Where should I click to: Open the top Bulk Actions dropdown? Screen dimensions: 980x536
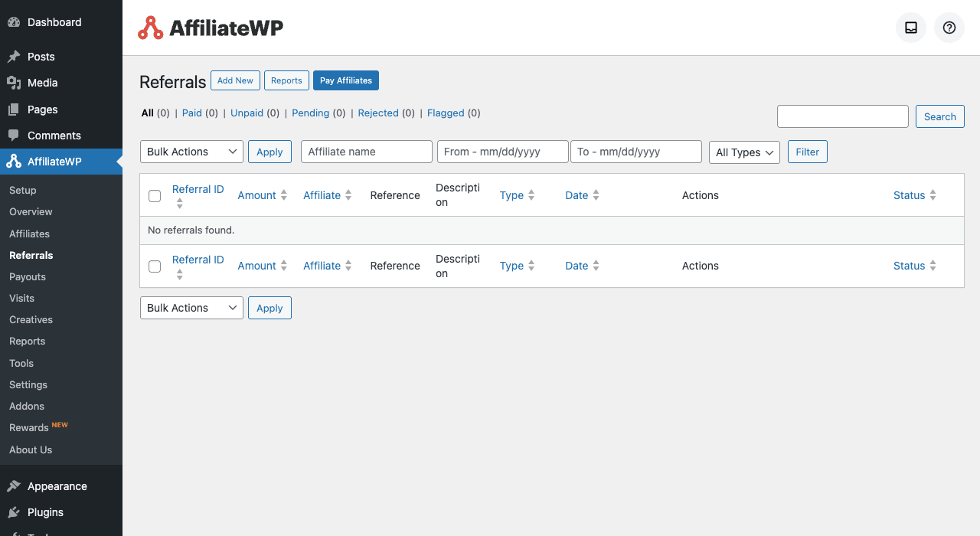point(191,152)
